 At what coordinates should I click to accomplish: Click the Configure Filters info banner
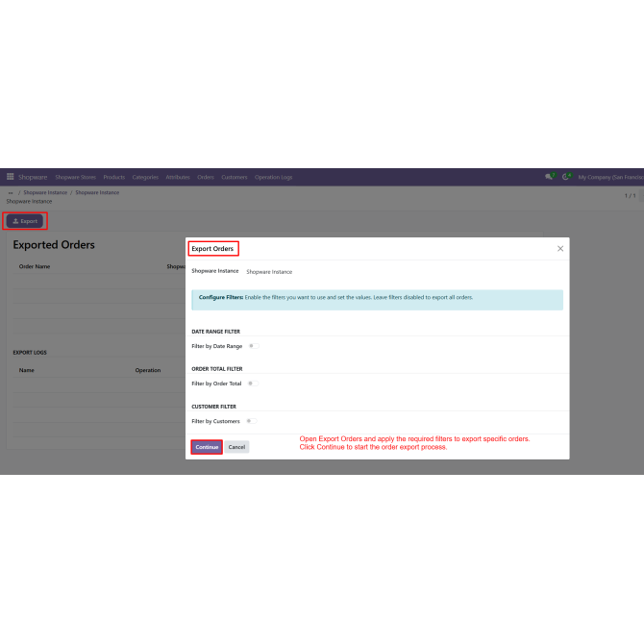point(377,300)
